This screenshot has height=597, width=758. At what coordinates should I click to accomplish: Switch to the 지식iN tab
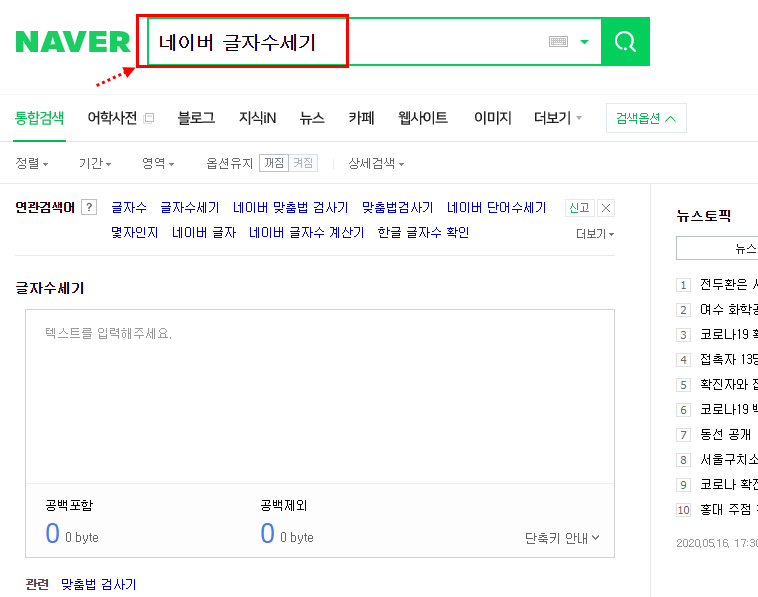coord(257,118)
